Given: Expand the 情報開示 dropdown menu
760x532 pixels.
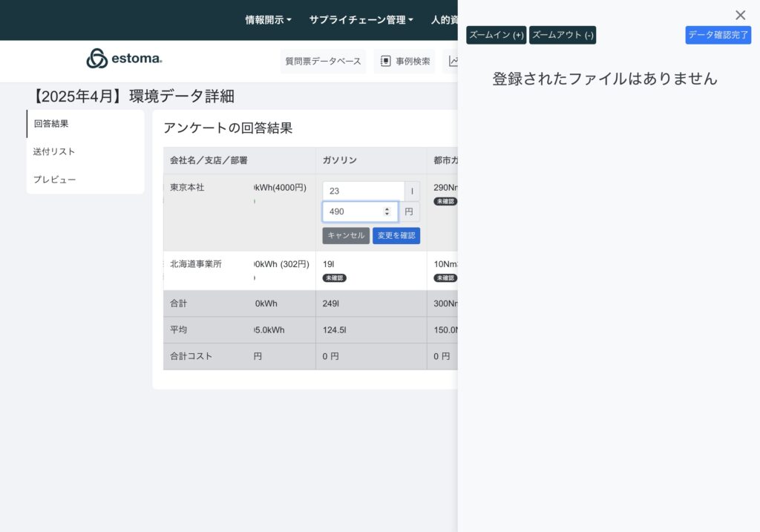Looking at the screenshot, I should [x=268, y=20].
